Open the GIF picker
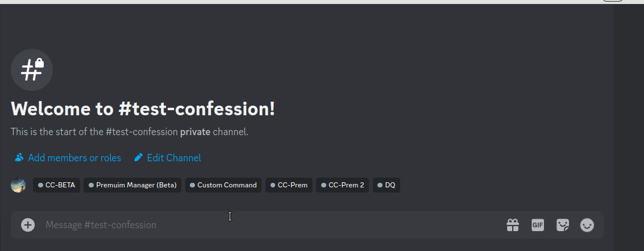The width and height of the screenshot is (644, 251). (x=538, y=225)
